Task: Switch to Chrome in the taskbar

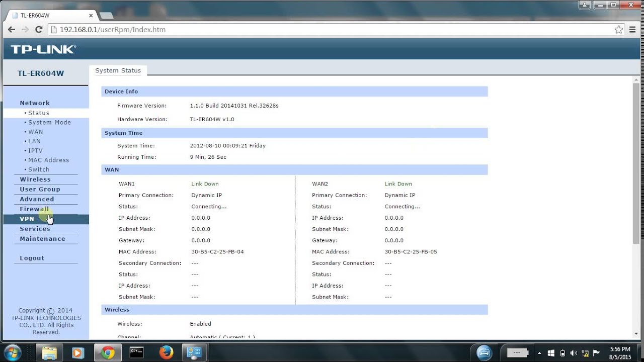Action: pyautogui.click(x=108, y=352)
